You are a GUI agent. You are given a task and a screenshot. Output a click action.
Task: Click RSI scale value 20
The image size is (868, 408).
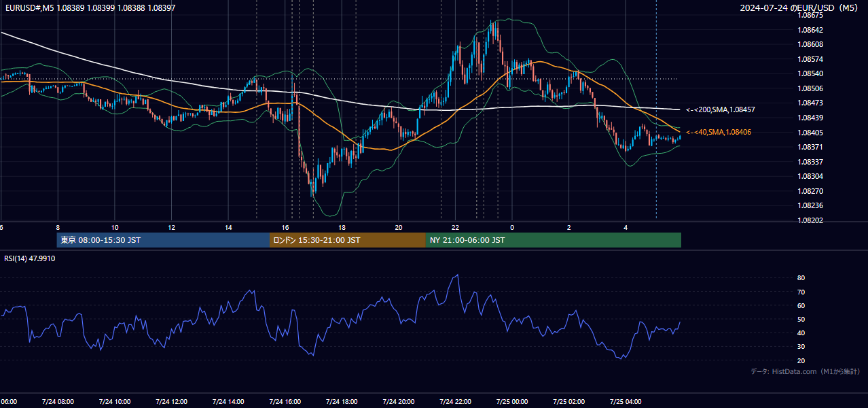(x=801, y=360)
